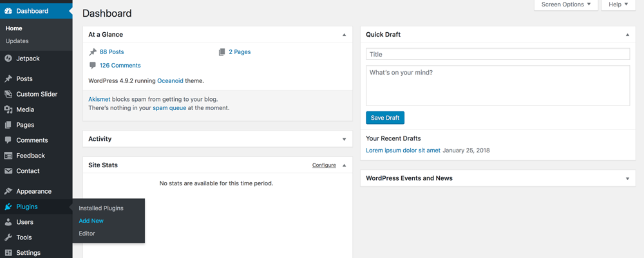Image resolution: width=644 pixels, height=258 pixels.
Task: Click the Users person icon
Action: [8, 222]
